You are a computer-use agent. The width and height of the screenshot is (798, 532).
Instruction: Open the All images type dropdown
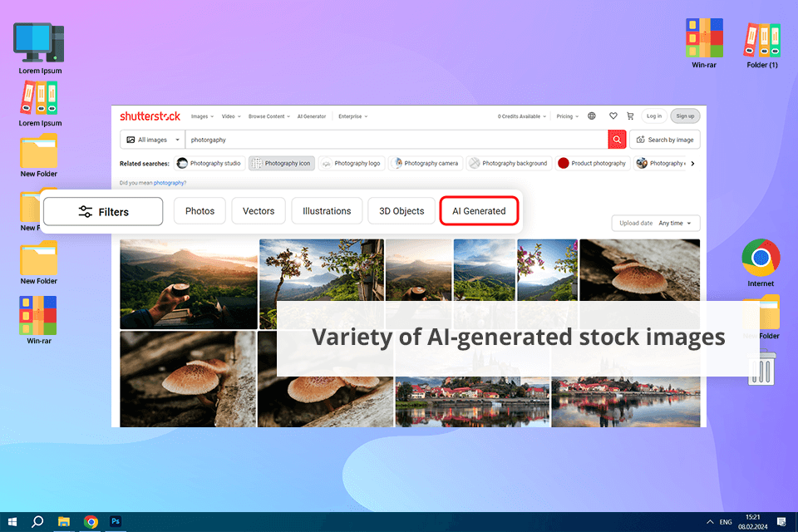[x=153, y=140]
